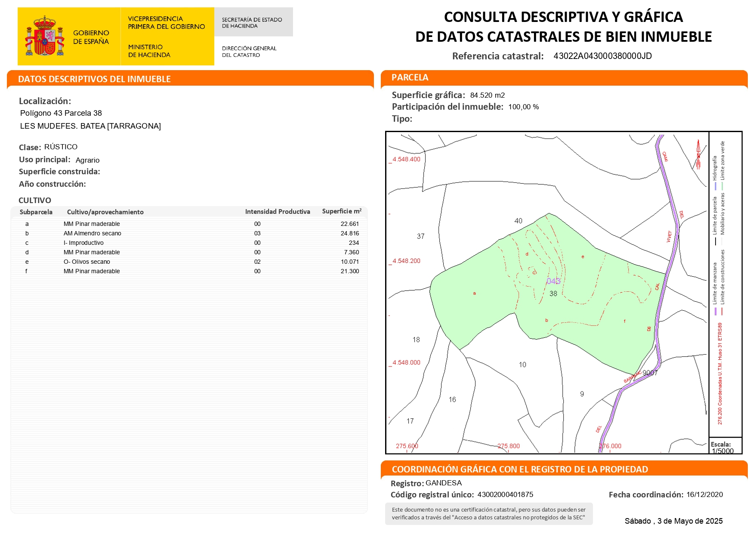Click parcel 9007 label near the road
Screen dimensions: 756x534
(x=650, y=373)
